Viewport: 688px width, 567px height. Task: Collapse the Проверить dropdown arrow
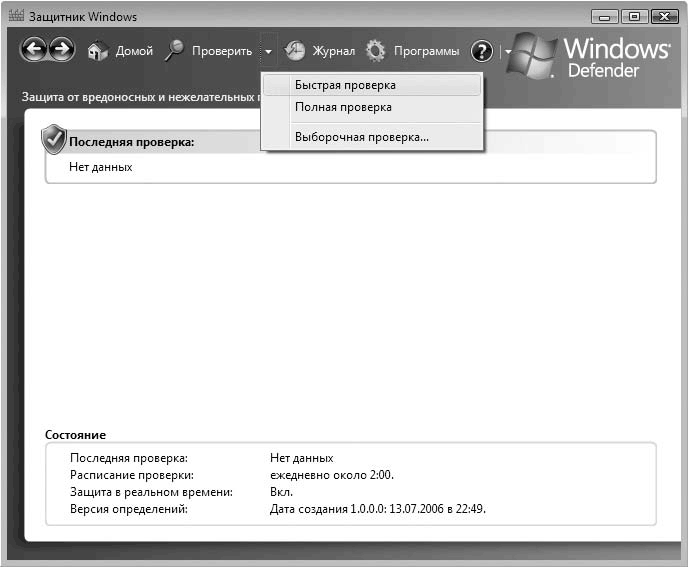[268, 51]
